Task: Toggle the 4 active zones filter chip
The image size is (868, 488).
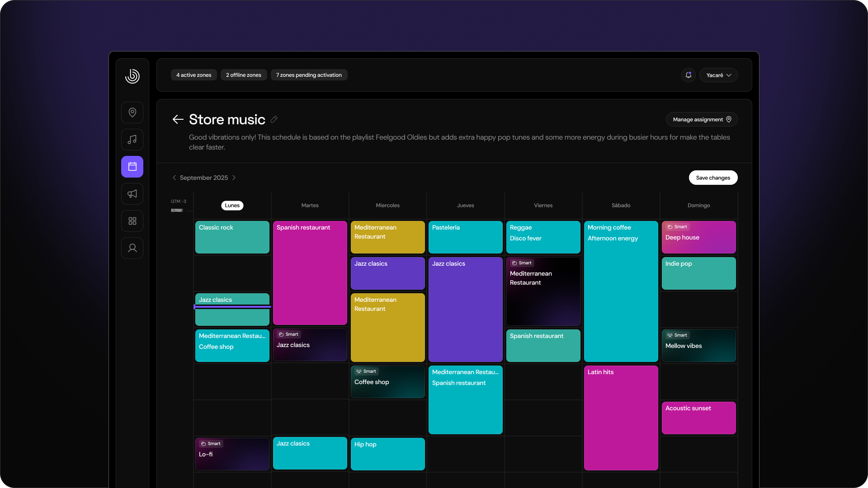Action: (x=193, y=75)
